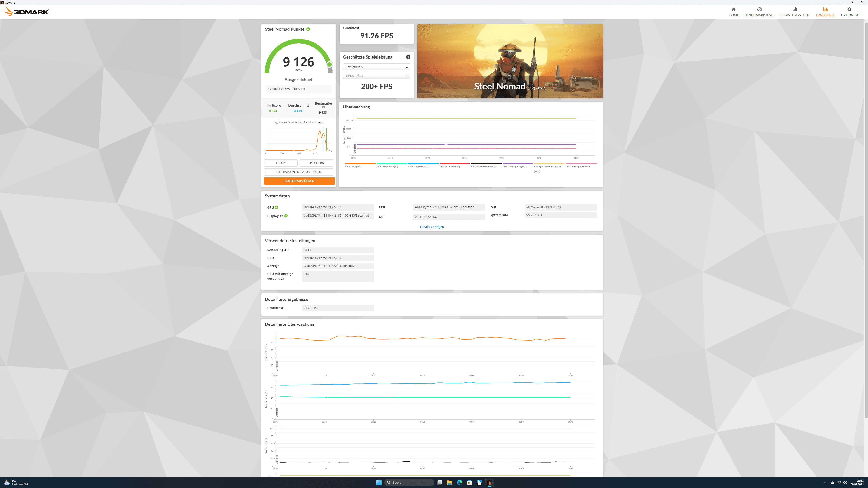Switch to BELASTUNGSTESTE tab
This screenshot has height=488, width=868.
[x=795, y=12]
